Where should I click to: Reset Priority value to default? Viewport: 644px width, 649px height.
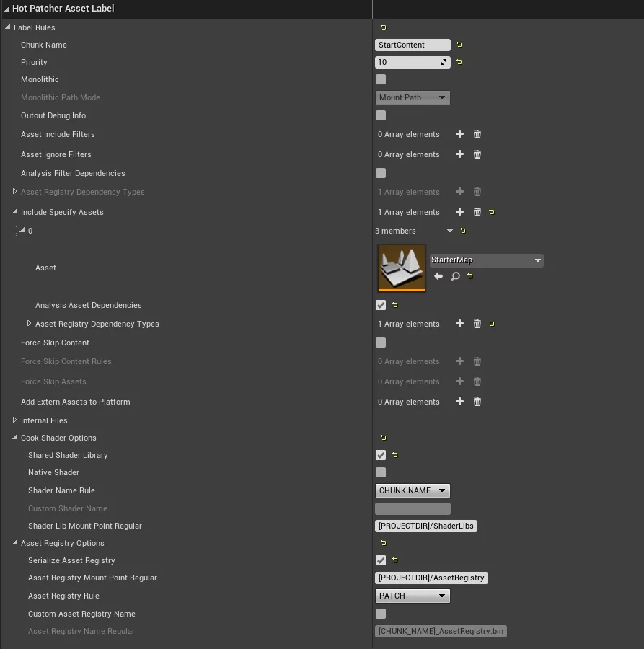click(x=459, y=62)
